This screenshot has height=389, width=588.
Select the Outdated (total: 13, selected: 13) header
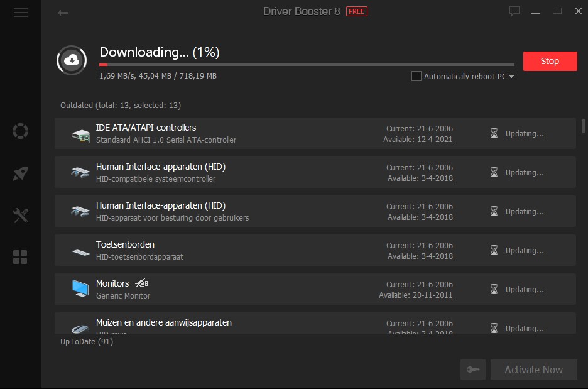coord(121,106)
